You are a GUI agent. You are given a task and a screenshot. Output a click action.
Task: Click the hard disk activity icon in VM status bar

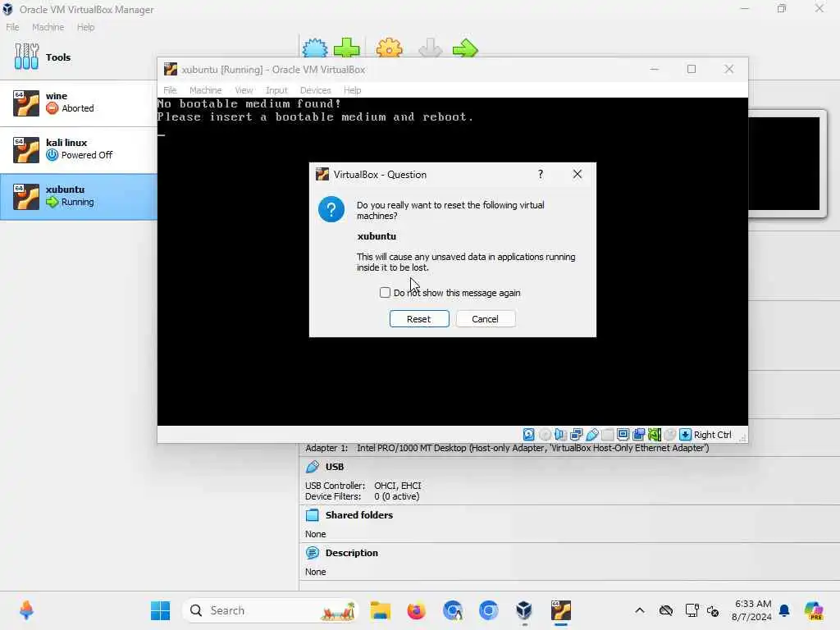click(529, 435)
